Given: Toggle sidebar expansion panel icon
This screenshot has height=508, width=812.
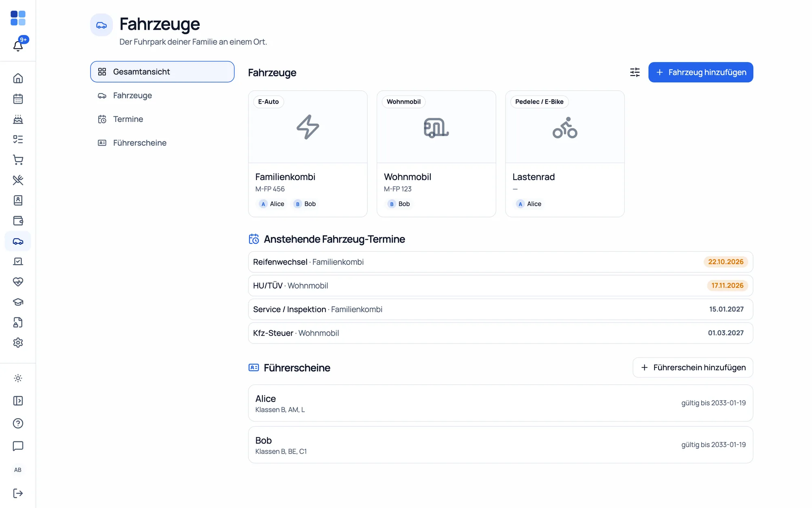Looking at the screenshot, I should [18, 401].
